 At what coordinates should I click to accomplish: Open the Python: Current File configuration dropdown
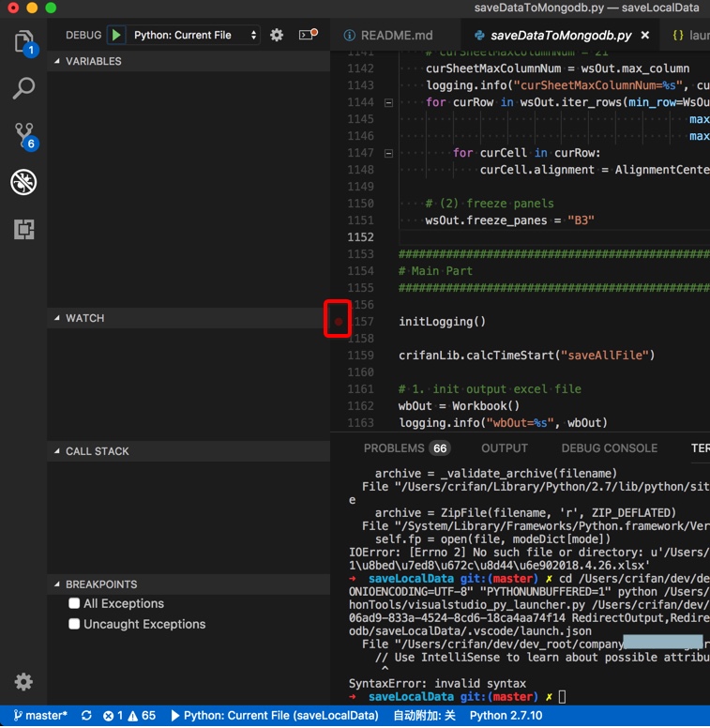pos(195,35)
